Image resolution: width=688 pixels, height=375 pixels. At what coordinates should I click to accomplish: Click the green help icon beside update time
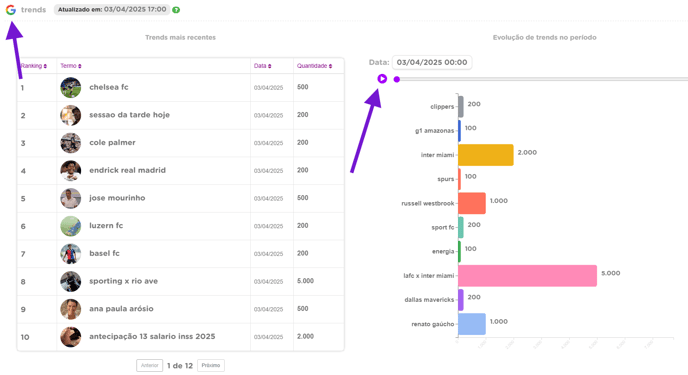point(176,10)
